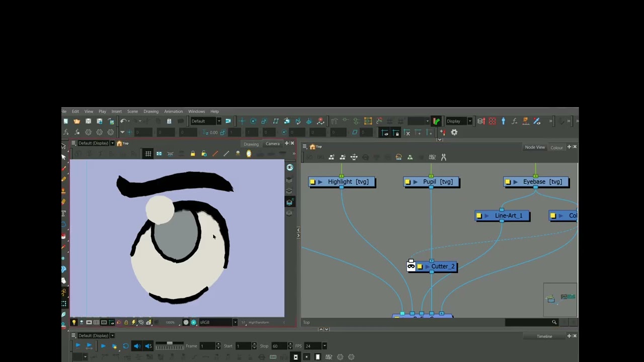Expand the Highlight node arrow
Screen dimensions: 644x362
coord(320,182)
